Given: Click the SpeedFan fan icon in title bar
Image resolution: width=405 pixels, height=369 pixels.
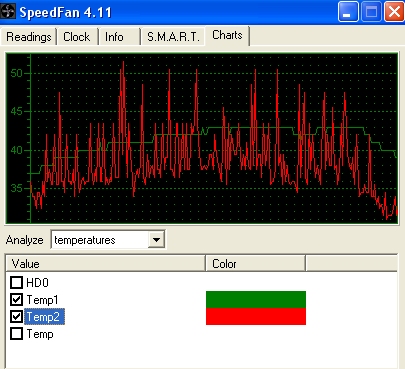Looking at the screenshot, I should point(8,12).
